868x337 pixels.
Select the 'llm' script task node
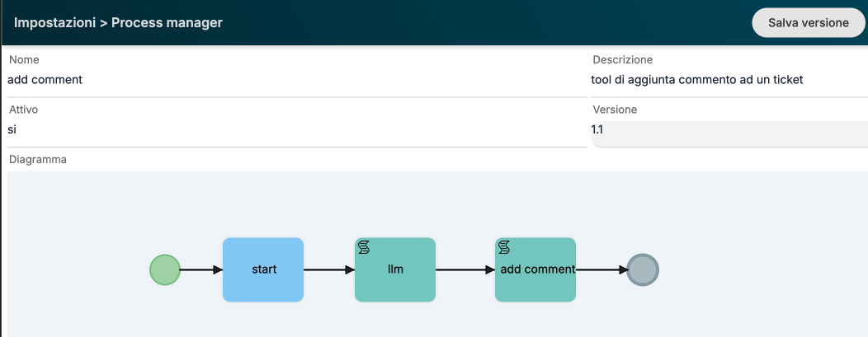tap(395, 269)
